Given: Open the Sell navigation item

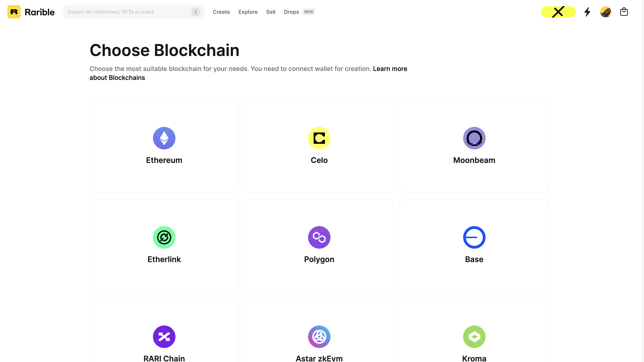Looking at the screenshot, I should (271, 12).
